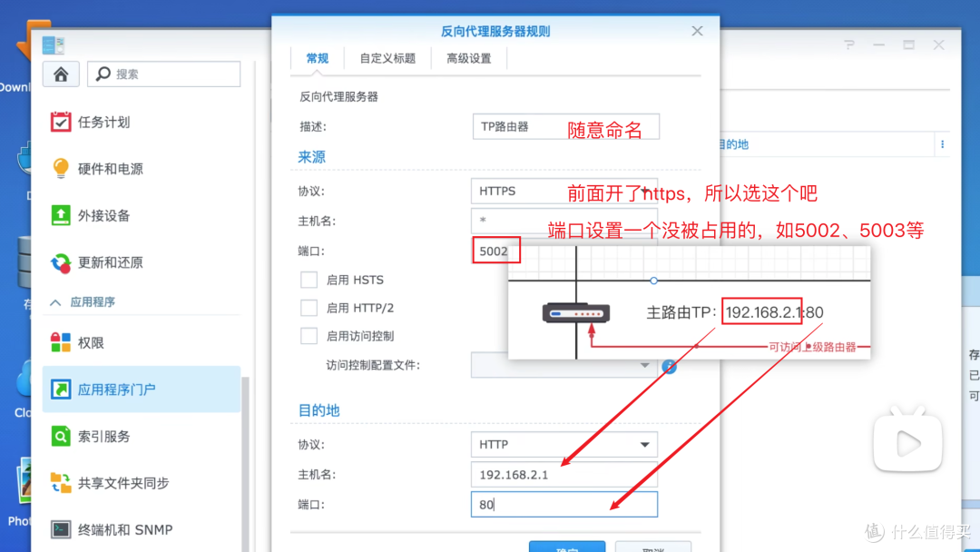Screen dimensions: 980x552
Task: Select the 权限 sidebar label
Action: pyautogui.click(x=91, y=343)
